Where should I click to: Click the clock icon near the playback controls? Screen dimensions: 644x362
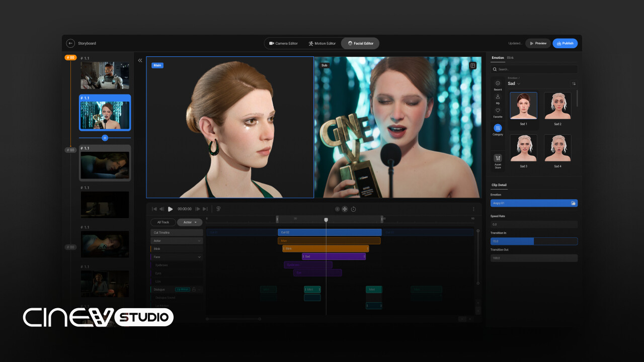[x=354, y=209]
